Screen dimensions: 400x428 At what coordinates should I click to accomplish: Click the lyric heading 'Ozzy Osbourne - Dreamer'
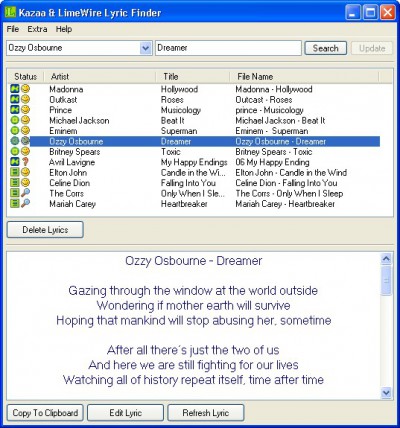[194, 260]
